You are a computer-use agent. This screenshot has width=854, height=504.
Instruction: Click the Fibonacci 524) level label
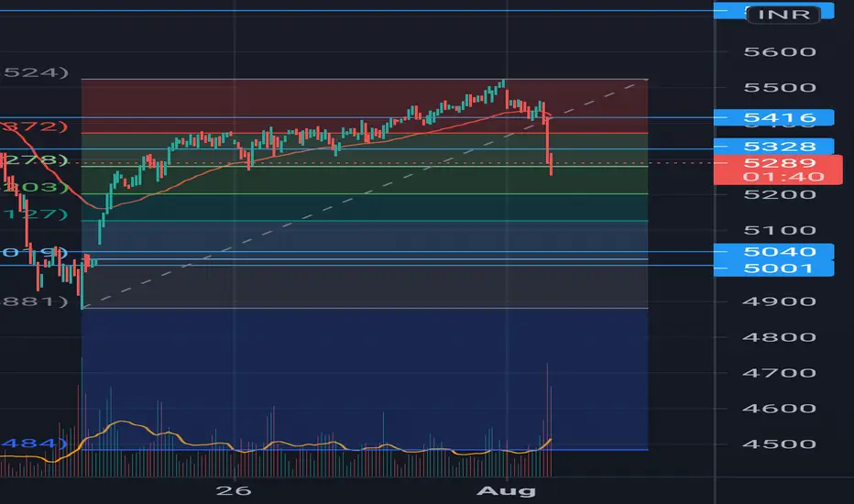click(34, 72)
